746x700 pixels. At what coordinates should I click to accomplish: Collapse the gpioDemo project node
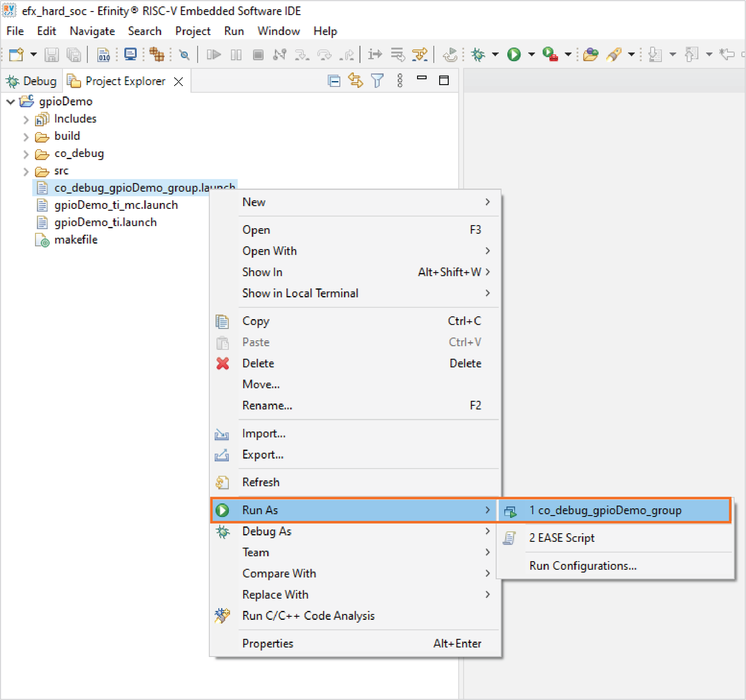(11, 102)
